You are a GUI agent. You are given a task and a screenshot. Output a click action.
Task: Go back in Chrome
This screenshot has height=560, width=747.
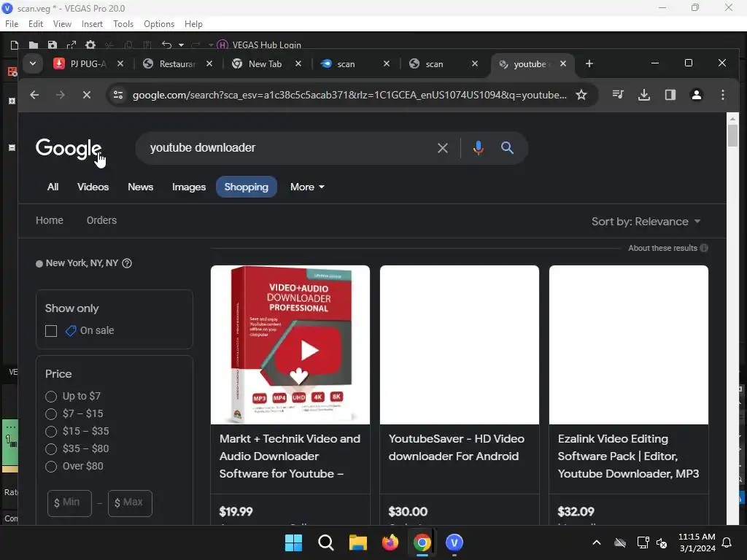34,95
